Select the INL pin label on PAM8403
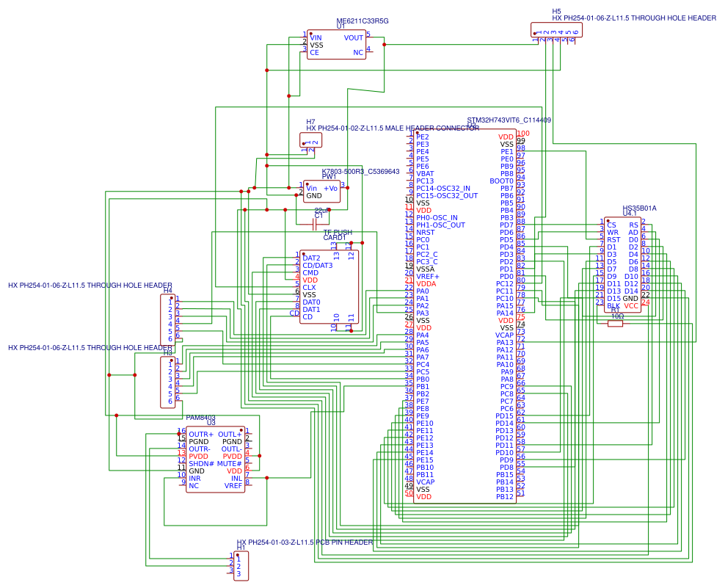This screenshot has width=725, height=588. (237, 479)
